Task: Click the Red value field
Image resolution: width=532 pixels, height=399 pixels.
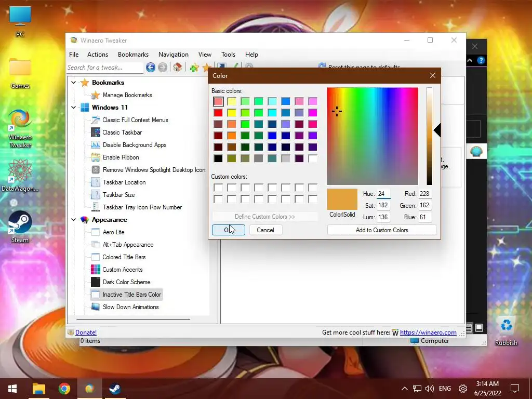Action: [425, 194]
